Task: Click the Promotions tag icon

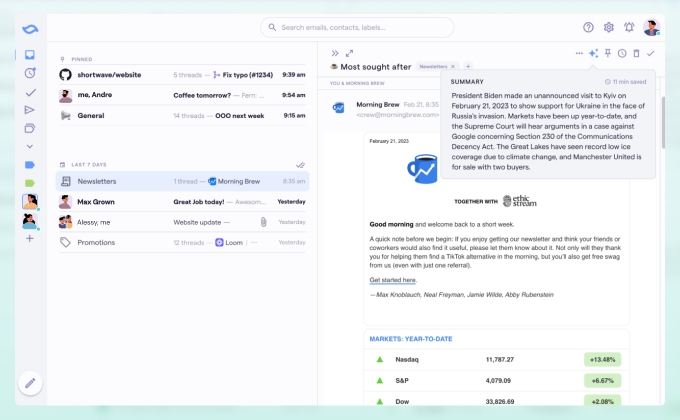Action: tap(65, 243)
